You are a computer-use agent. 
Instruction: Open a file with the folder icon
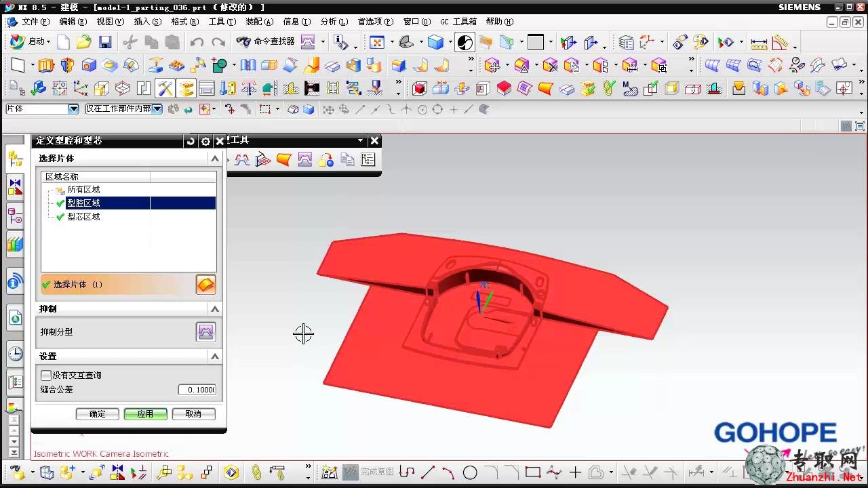click(x=83, y=43)
